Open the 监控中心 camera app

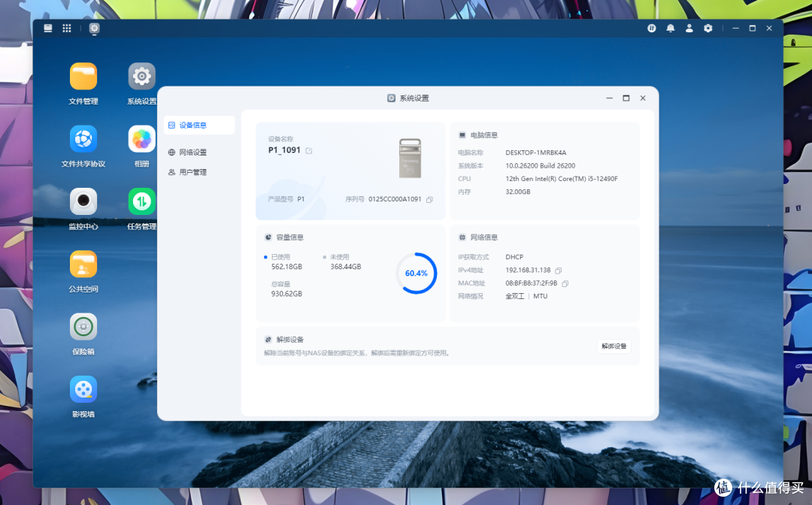[83, 202]
